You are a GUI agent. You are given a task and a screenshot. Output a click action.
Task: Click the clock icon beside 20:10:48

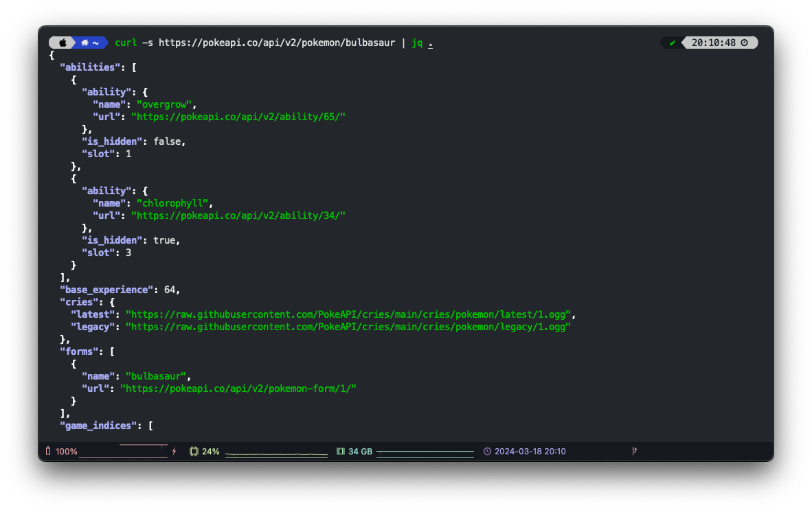coord(745,43)
